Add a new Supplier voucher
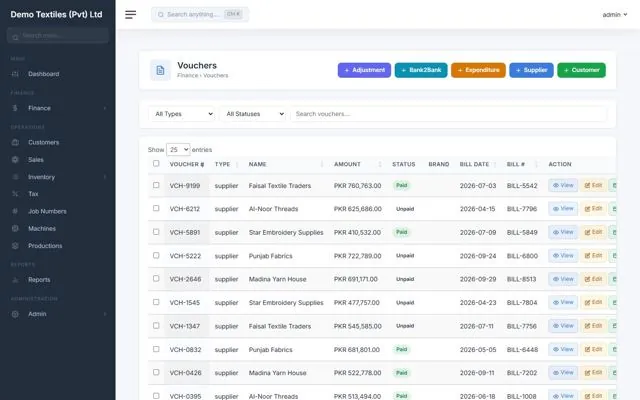 point(531,70)
